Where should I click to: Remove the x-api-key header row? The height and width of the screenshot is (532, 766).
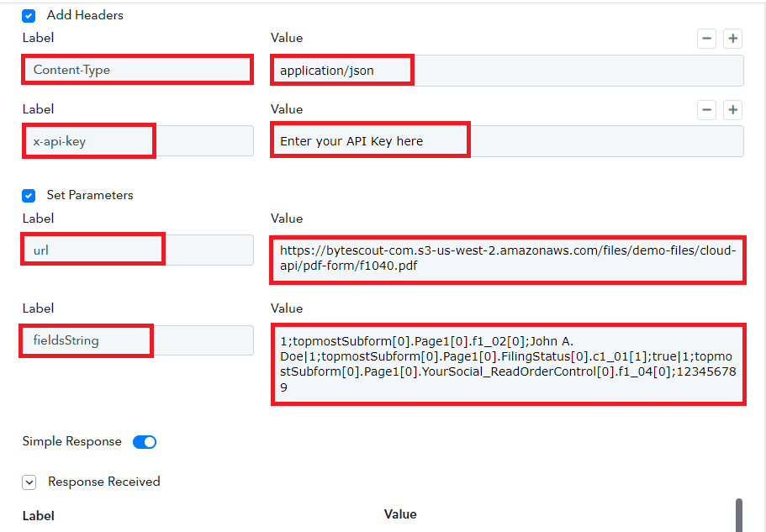coord(706,109)
